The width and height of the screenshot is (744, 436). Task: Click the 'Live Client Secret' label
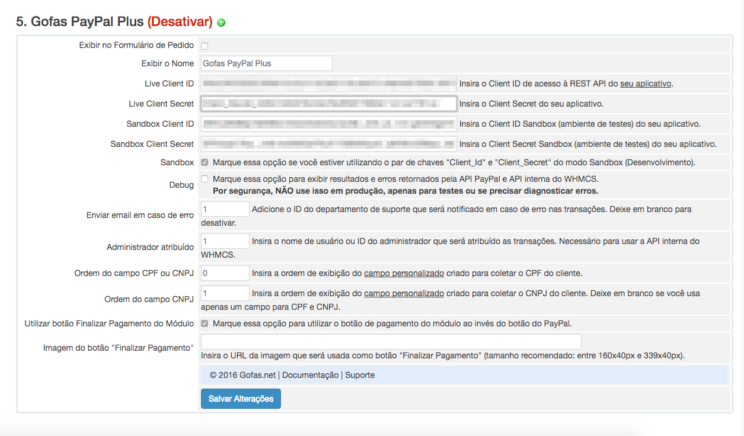(161, 103)
